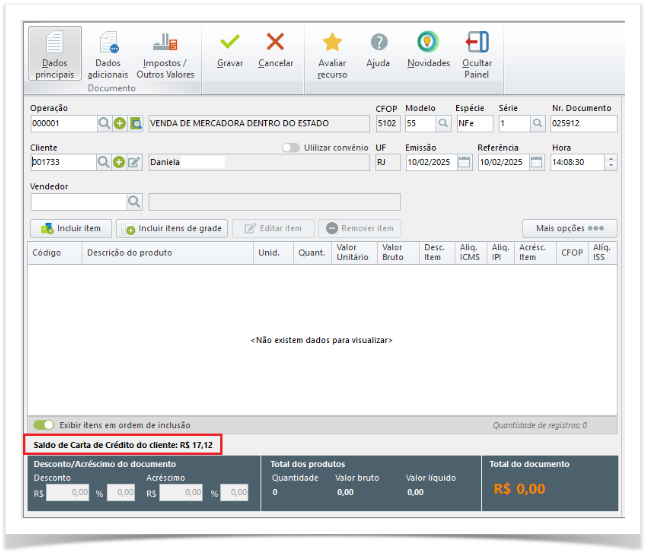The width and height of the screenshot is (649, 553).
Task: Open Novidades lightbulb icon
Action: point(428,42)
